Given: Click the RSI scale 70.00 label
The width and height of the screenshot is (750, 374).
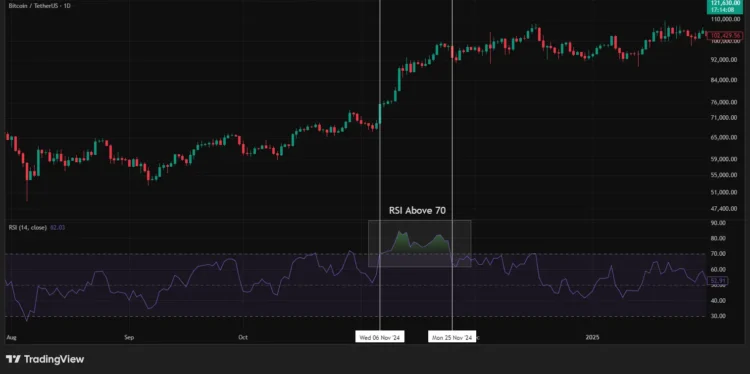Looking at the screenshot, I should (x=719, y=254).
